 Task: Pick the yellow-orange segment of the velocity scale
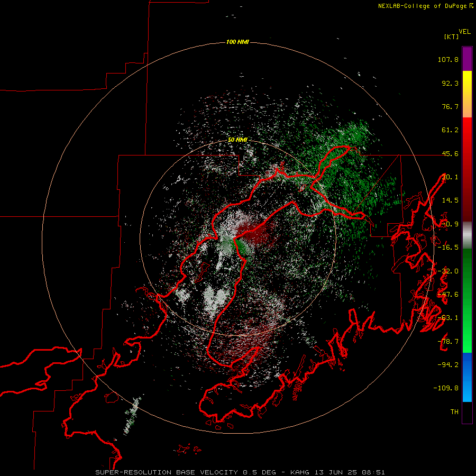pos(467,94)
